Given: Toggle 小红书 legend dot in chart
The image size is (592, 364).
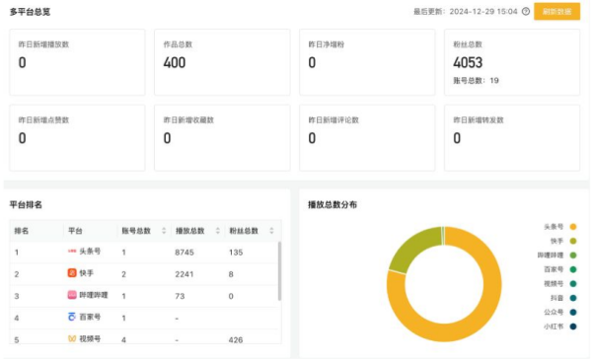Looking at the screenshot, I should coord(572,327).
